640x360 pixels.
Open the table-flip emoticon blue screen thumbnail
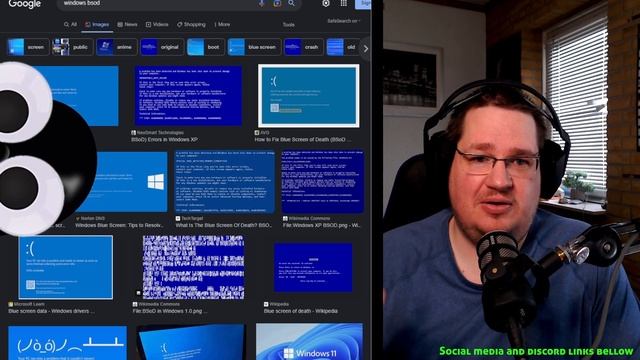tap(67, 342)
